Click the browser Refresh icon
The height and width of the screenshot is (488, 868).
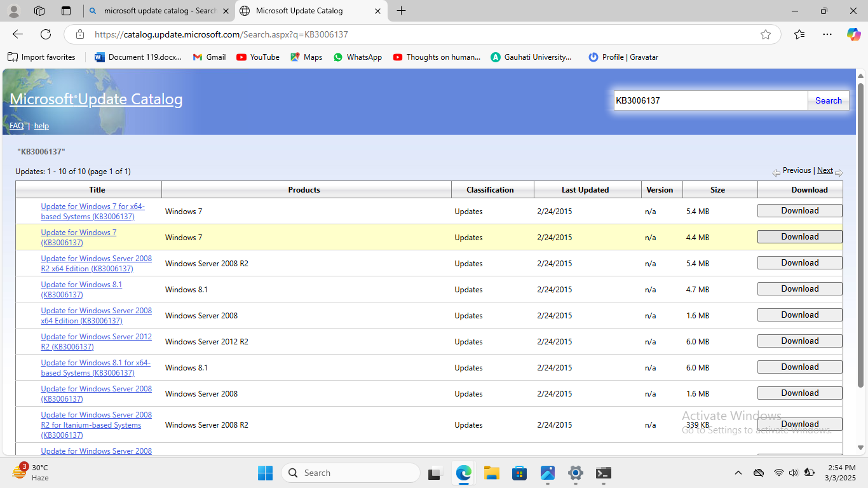pyautogui.click(x=46, y=34)
